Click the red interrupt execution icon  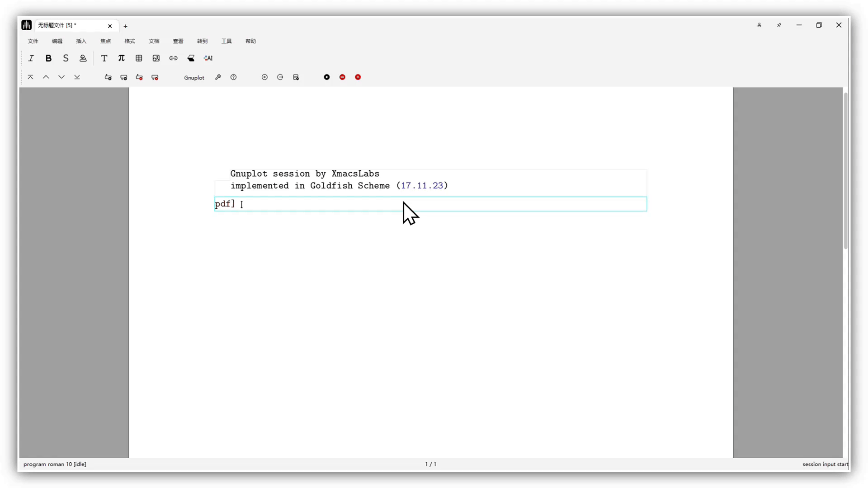point(342,77)
